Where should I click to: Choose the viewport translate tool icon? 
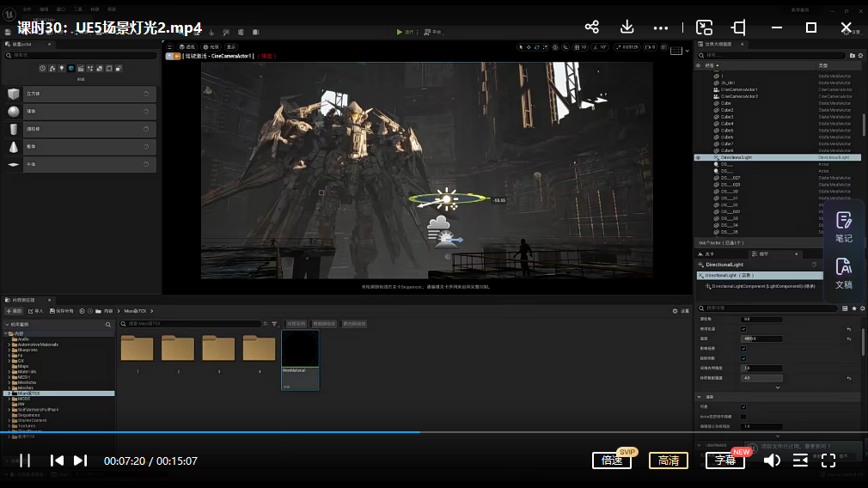coord(529,47)
